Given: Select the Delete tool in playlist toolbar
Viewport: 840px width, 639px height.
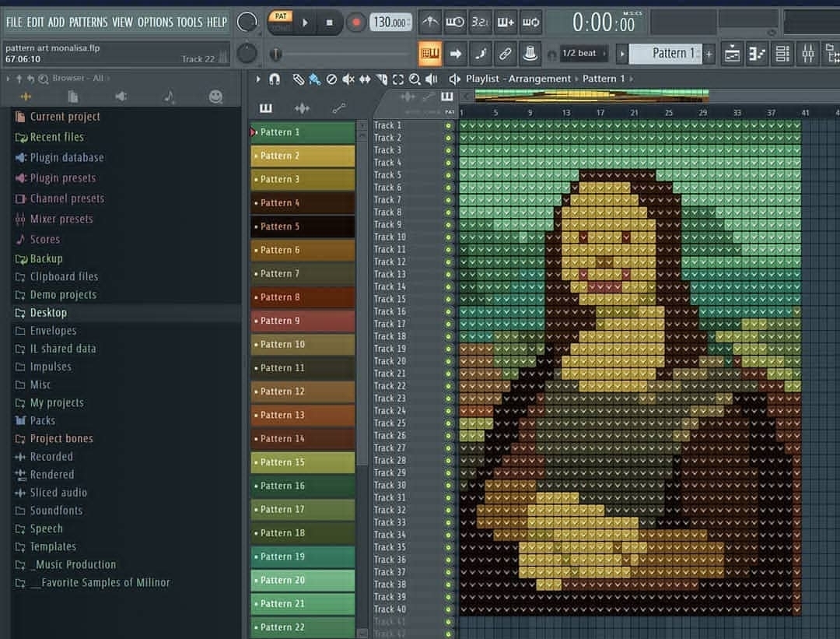Looking at the screenshot, I should 331,79.
